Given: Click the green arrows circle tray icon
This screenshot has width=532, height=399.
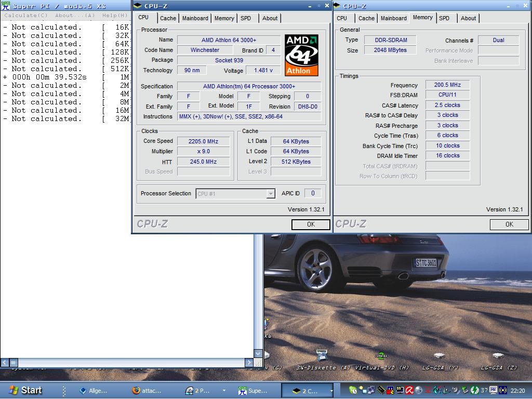Looking at the screenshot, I should pos(474,390).
